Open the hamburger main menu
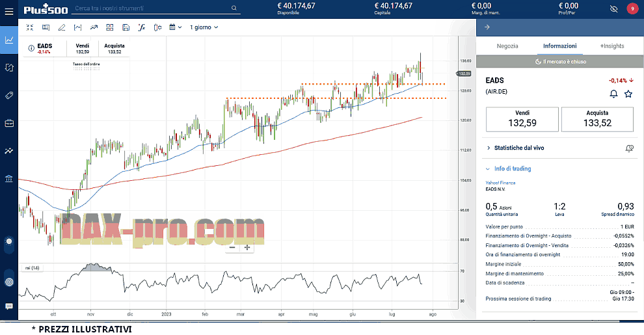The height and width of the screenshot is (335, 644). point(8,11)
